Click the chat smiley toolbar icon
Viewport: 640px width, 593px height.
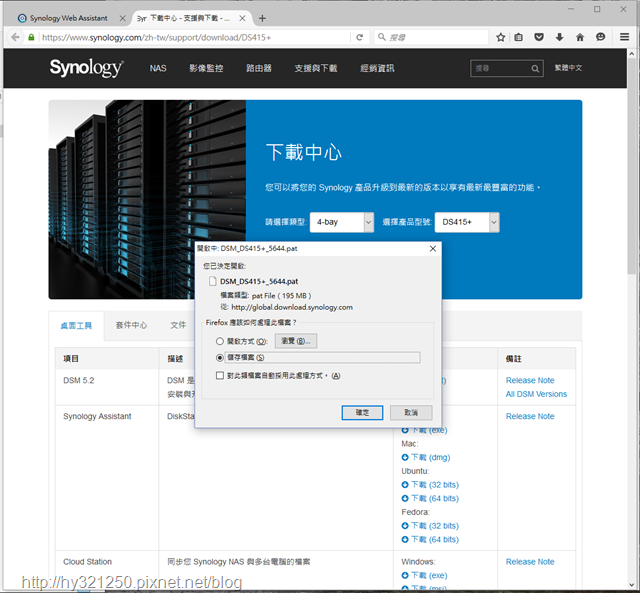tap(600, 37)
